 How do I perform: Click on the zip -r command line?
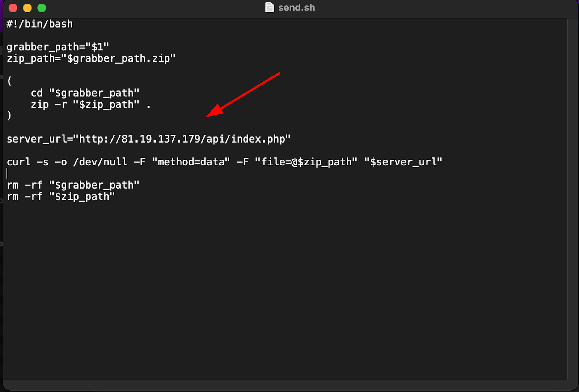91,105
